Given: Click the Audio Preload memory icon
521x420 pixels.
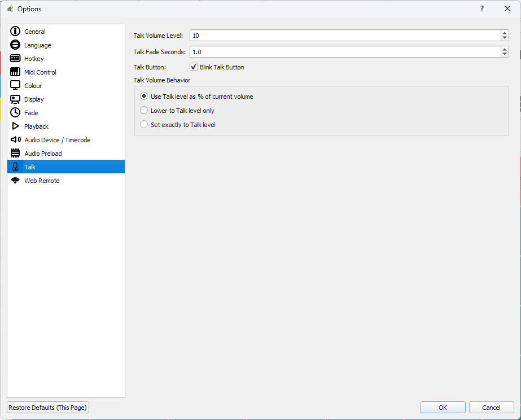Looking at the screenshot, I should point(15,154).
